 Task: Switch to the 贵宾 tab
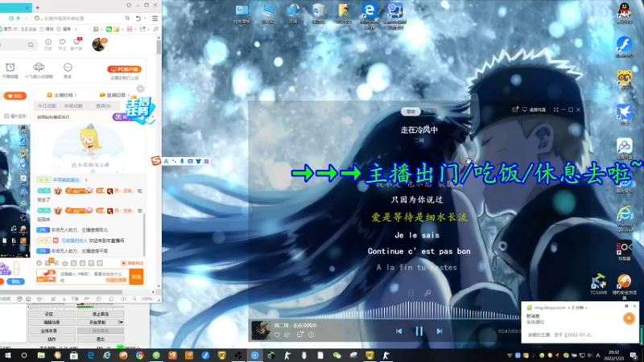coord(103,106)
